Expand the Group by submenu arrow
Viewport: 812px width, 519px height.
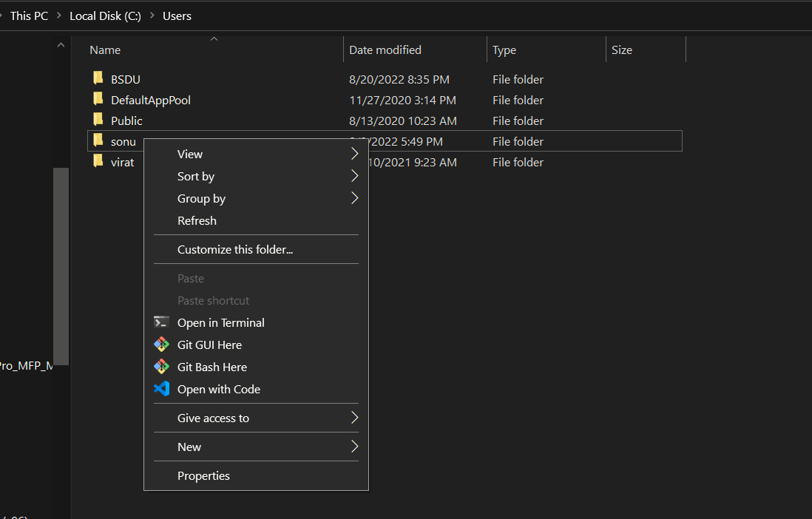(354, 198)
